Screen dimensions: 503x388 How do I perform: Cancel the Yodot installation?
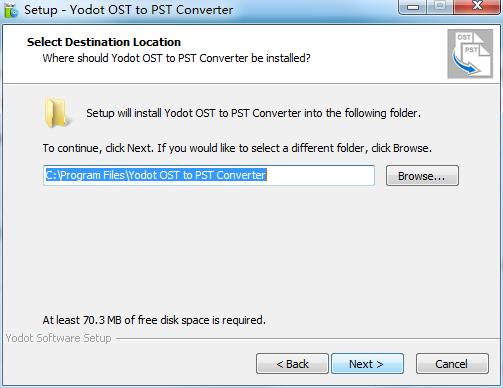click(x=452, y=364)
